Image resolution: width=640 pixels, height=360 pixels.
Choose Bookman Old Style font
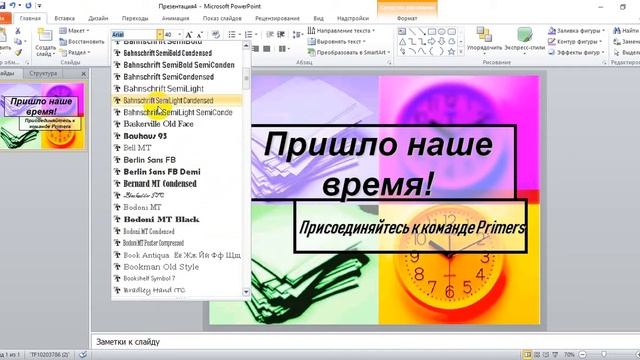(x=177, y=267)
